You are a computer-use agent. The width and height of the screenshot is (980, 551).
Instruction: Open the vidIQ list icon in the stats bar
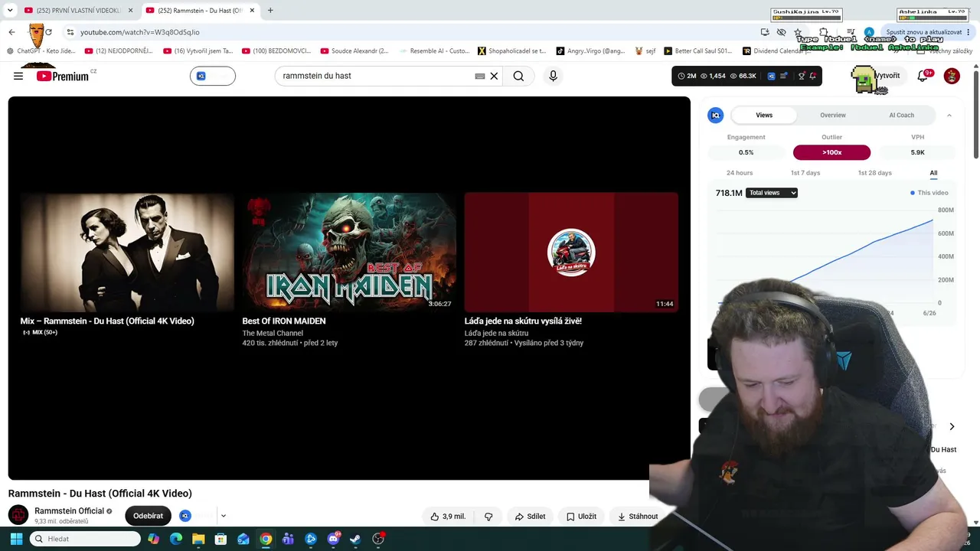pyautogui.click(x=784, y=76)
